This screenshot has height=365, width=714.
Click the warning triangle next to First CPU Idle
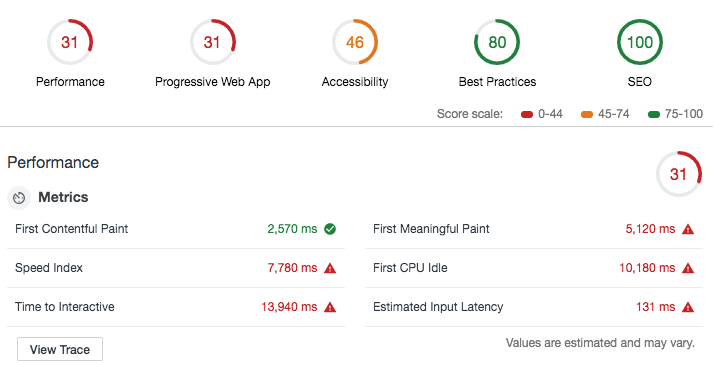[688, 268]
